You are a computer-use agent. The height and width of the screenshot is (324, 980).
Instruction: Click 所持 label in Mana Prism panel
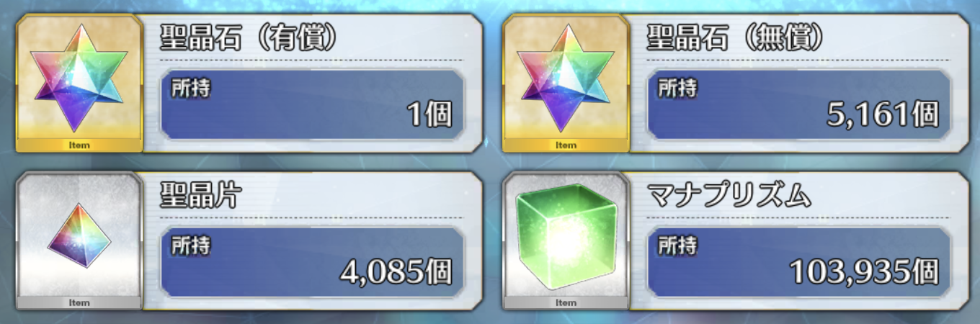[x=677, y=245]
